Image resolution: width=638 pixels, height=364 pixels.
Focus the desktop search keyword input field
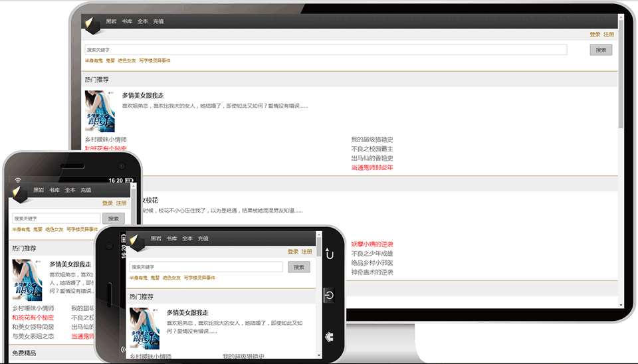click(326, 50)
